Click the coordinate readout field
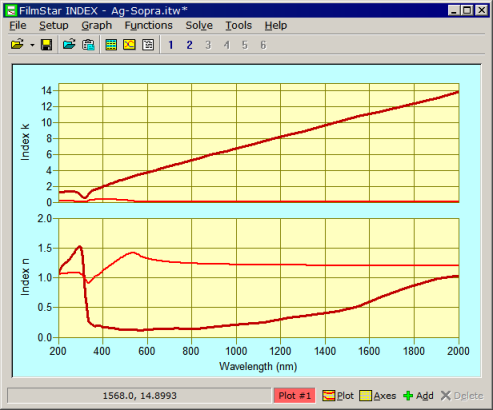This screenshot has height=410, width=493. click(139, 396)
